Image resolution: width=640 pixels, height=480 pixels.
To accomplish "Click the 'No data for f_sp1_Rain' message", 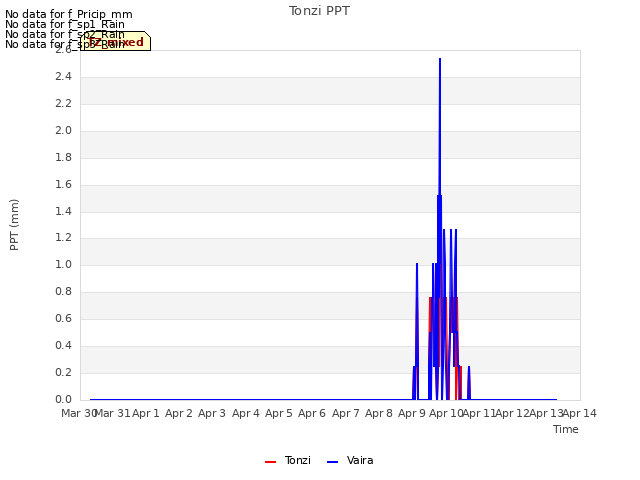I will pos(64,24).
